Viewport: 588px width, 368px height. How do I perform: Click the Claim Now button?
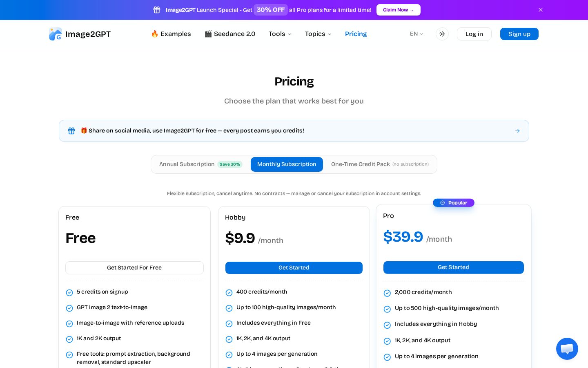[x=398, y=10]
